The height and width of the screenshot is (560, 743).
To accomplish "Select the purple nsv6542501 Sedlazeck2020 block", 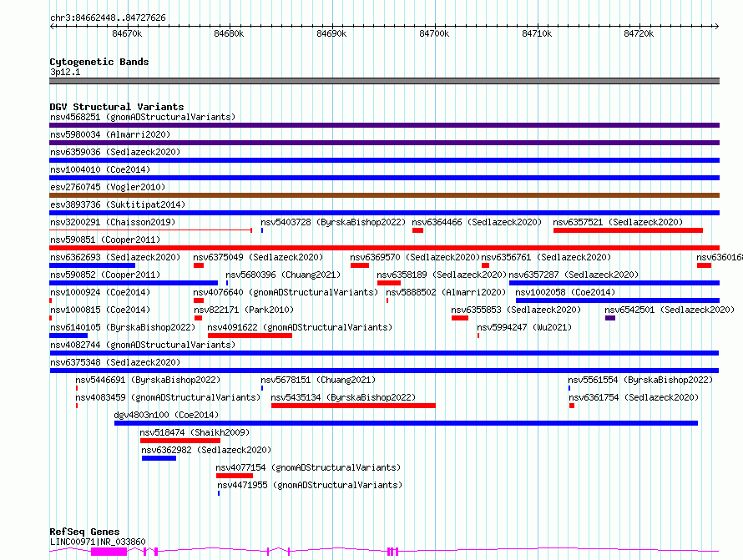I will (x=610, y=318).
